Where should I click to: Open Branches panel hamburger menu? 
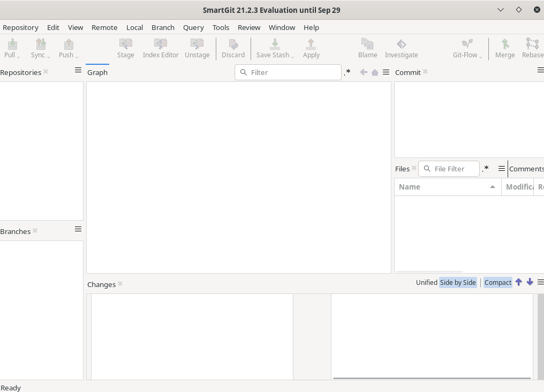[x=78, y=229]
